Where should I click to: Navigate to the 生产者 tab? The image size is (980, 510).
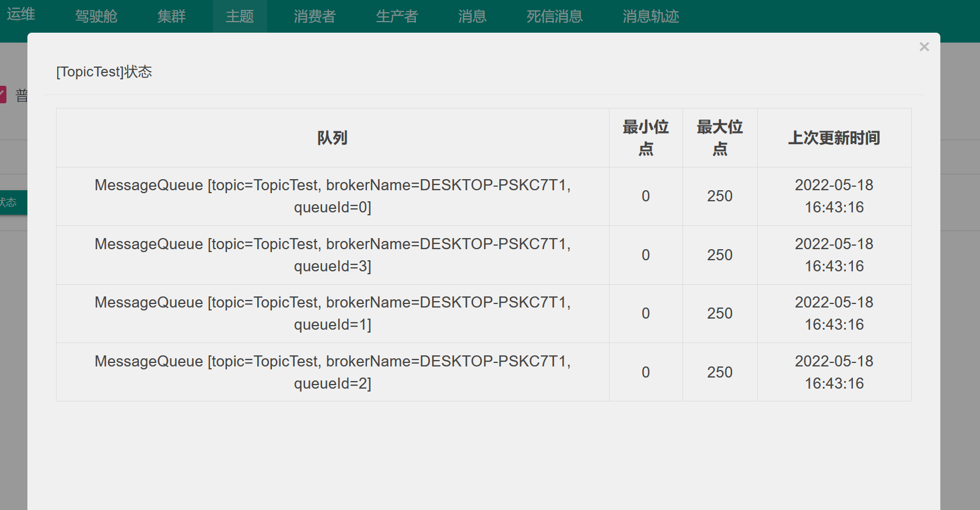point(397,16)
